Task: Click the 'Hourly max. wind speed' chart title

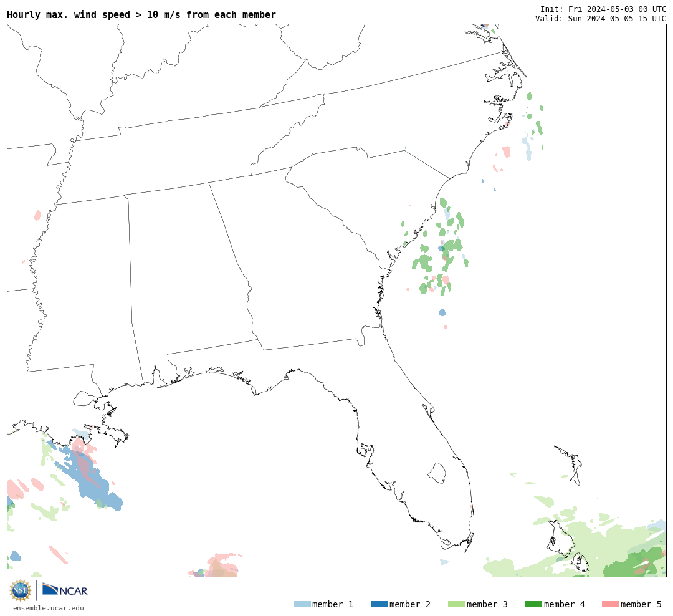Action: (141, 14)
